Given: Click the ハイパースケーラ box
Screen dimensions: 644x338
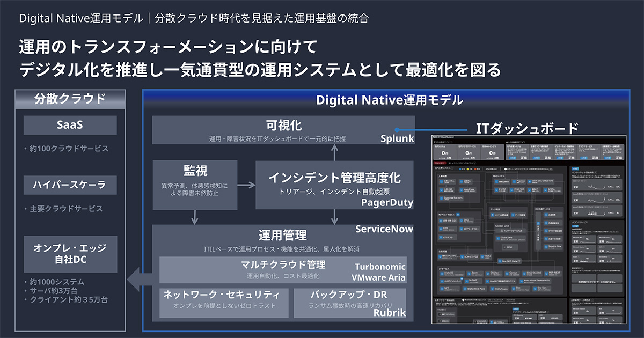Looking at the screenshot, I should (x=70, y=185).
